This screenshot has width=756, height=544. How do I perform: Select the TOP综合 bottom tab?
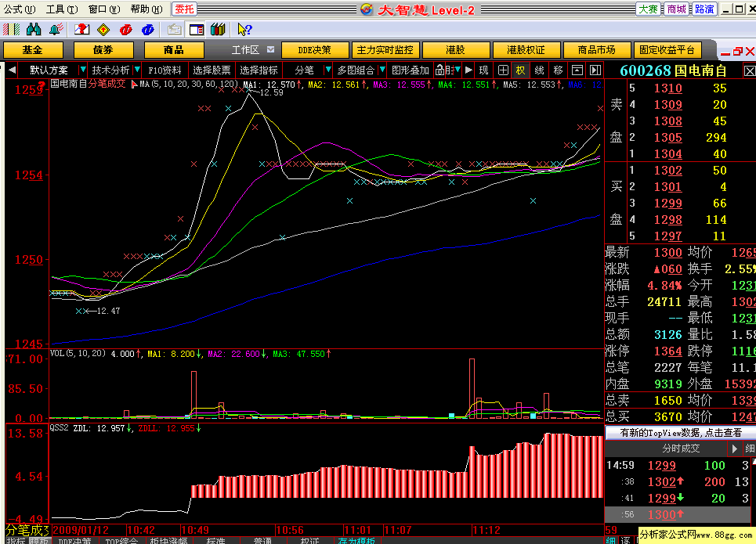point(121,541)
